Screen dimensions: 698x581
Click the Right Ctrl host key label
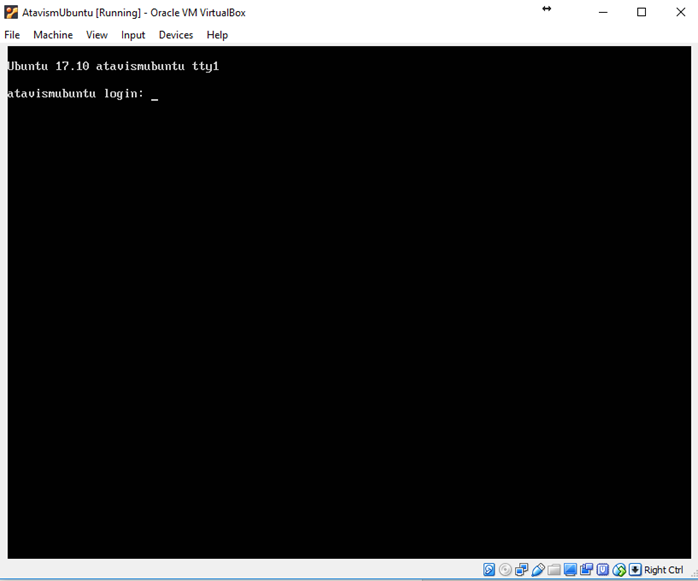pyautogui.click(x=664, y=570)
